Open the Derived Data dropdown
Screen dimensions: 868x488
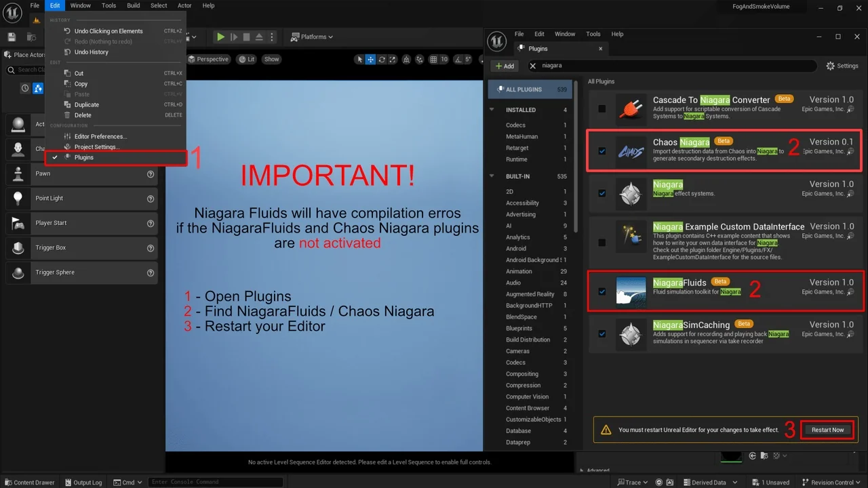709,482
